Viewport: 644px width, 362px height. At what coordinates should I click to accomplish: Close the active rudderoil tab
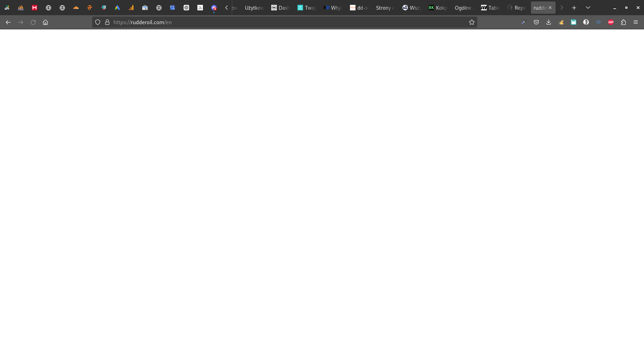(550, 8)
